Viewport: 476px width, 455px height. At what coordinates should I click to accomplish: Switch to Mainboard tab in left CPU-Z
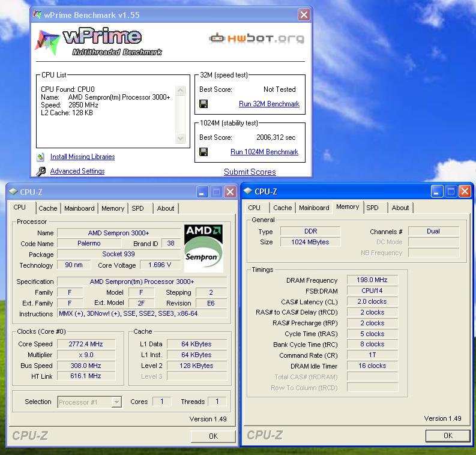click(x=80, y=208)
